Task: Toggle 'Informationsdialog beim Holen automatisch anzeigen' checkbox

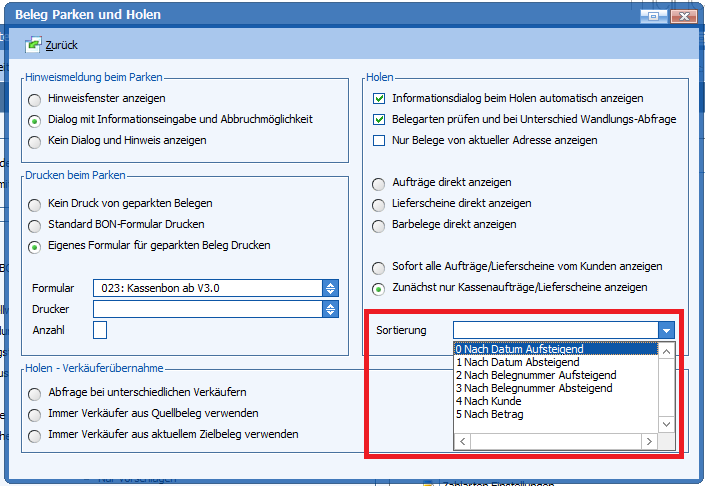Action: click(379, 99)
